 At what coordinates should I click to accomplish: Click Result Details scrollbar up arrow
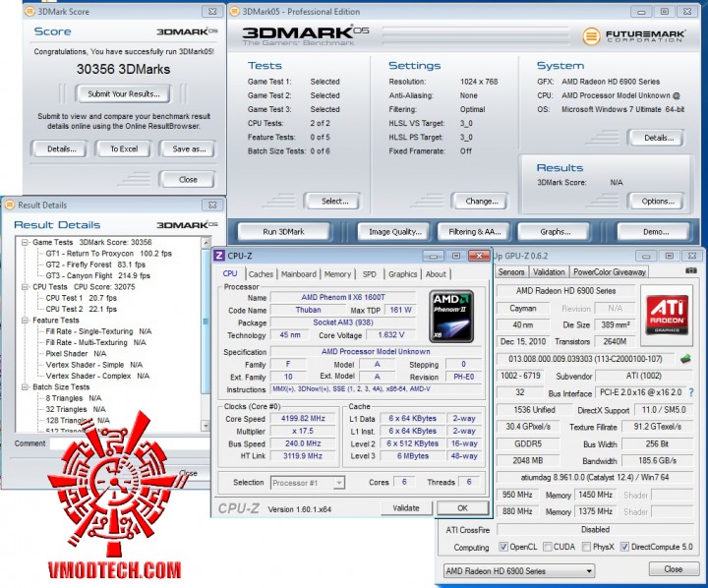coord(206,243)
